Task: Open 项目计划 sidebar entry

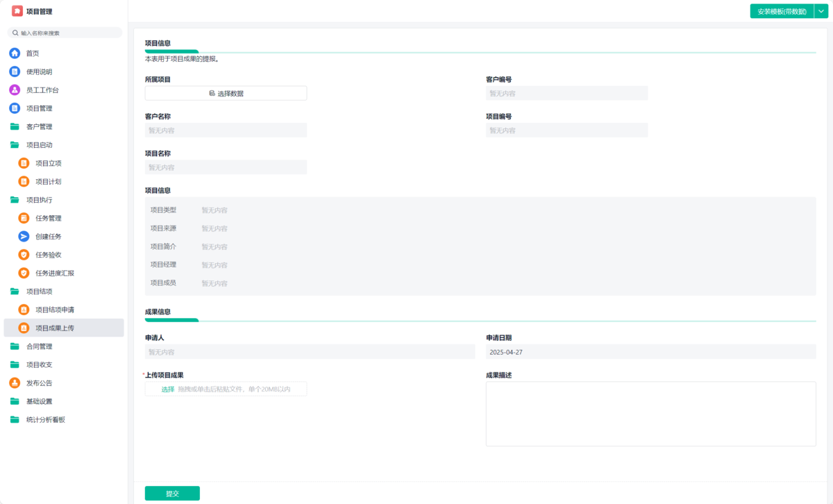Action: point(64,182)
